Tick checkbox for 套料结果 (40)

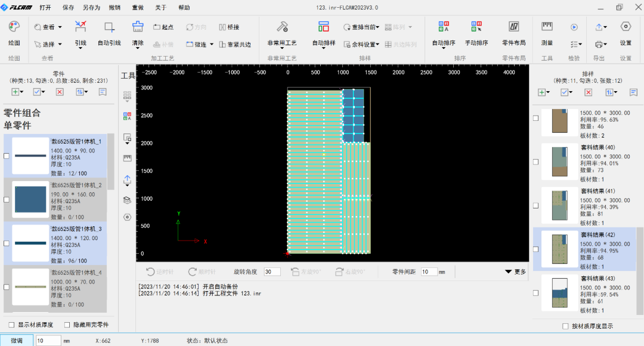[x=535, y=162]
